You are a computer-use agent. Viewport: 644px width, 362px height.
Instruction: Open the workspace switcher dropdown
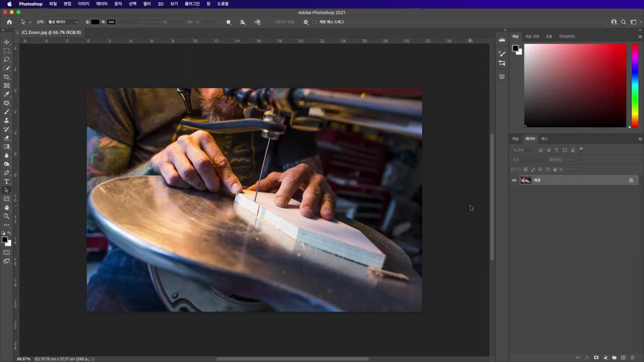[635, 22]
